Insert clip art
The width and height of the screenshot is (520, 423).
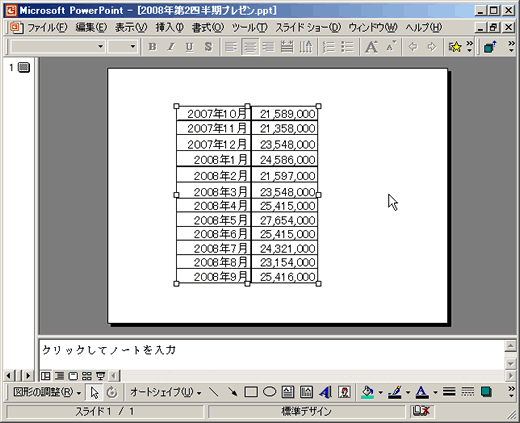tap(344, 392)
